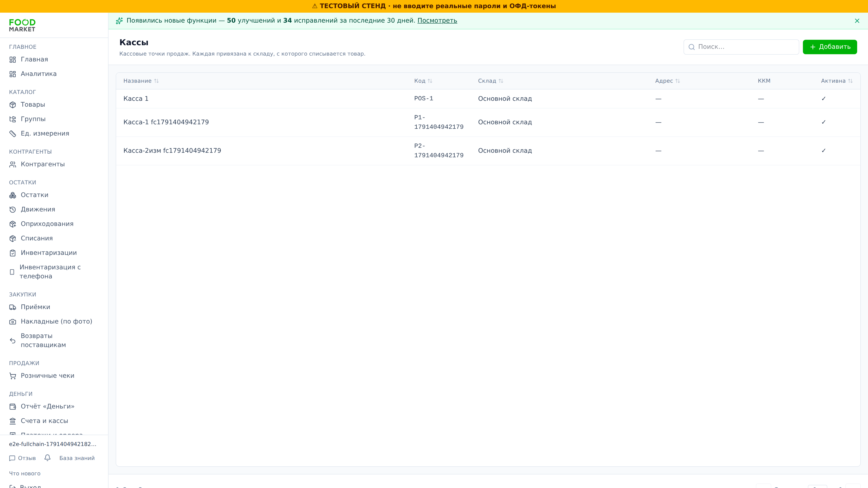This screenshot has height=488, width=868.
Task: Open the Касса-2изм fc1791404942179 row
Action: (488, 151)
